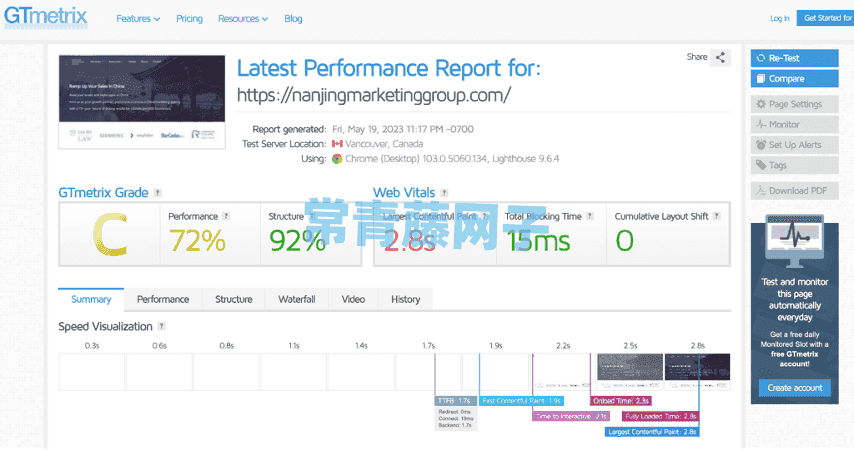The width and height of the screenshot is (854, 450).
Task: Open the Blog link in navigation
Action: [x=293, y=19]
